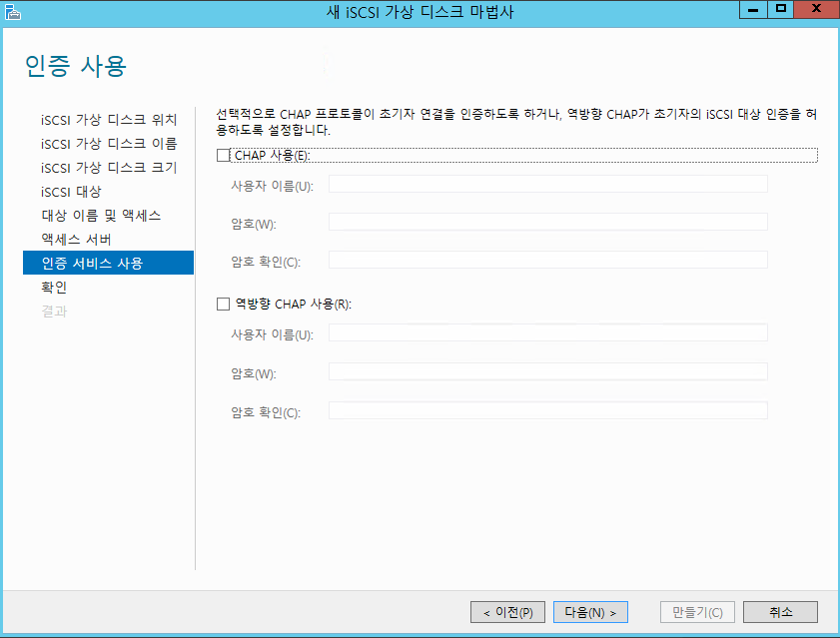Open the 액세스 서버 step
This screenshot has height=638, width=840.
coord(76,240)
